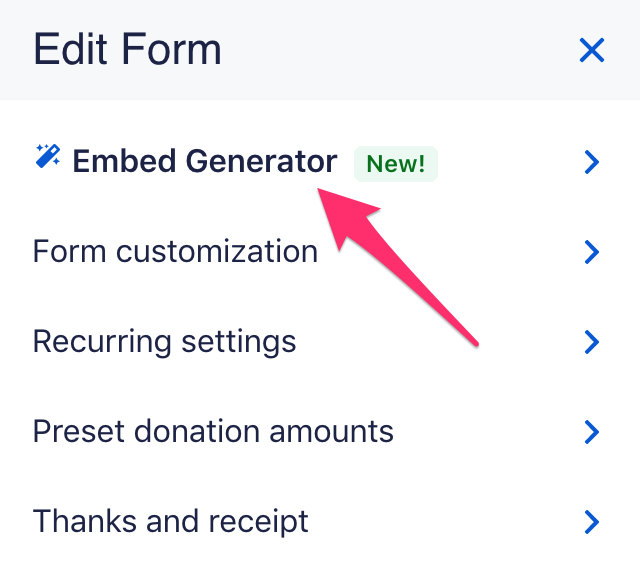Image resolution: width=640 pixels, height=588 pixels.
Task: Click the chevron arrow for Embed Generator
Action: pyautogui.click(x=592, y=162)
